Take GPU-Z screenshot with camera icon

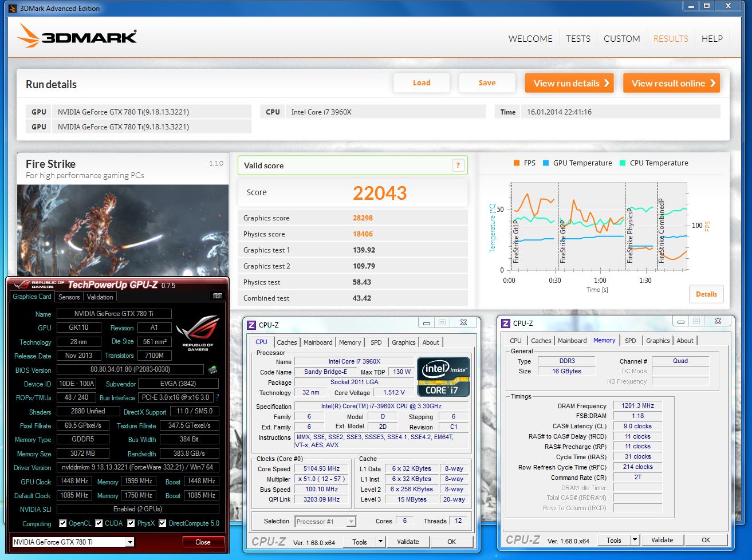tap(217, 296)
